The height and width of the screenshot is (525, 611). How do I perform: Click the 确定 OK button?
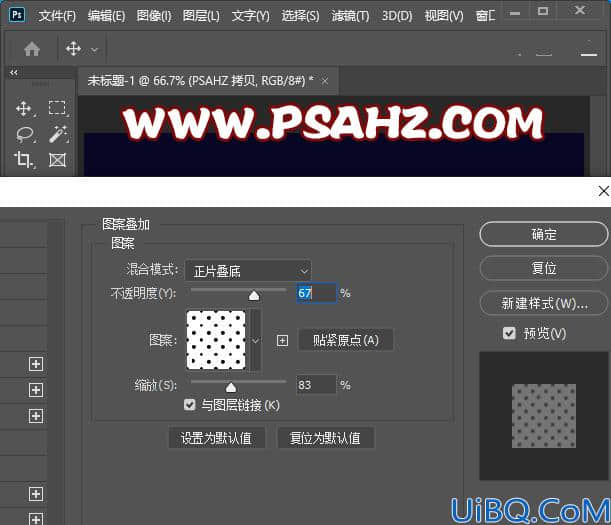[544, 234]
